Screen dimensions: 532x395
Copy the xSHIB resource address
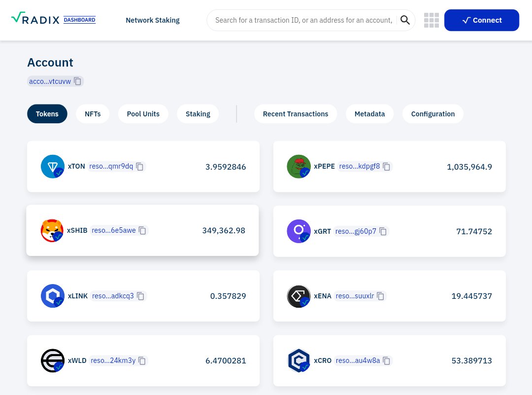142,230
